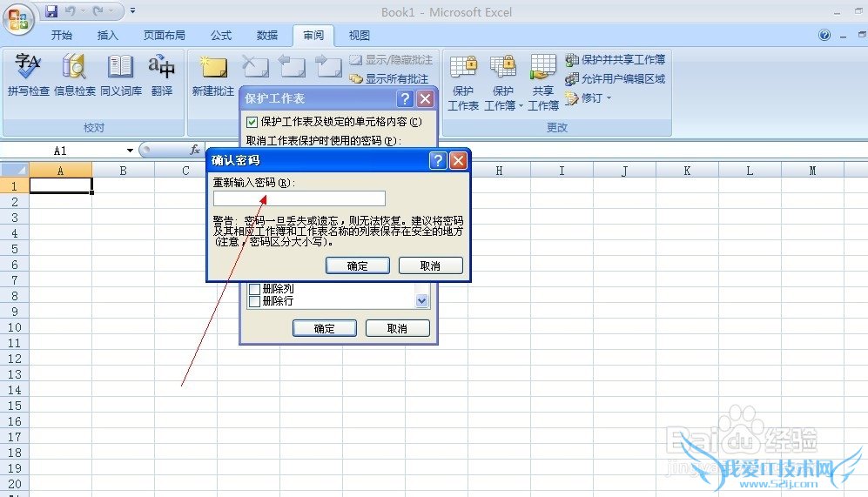
Task: Click 显示所有批注
Action: tap(389, 78)
